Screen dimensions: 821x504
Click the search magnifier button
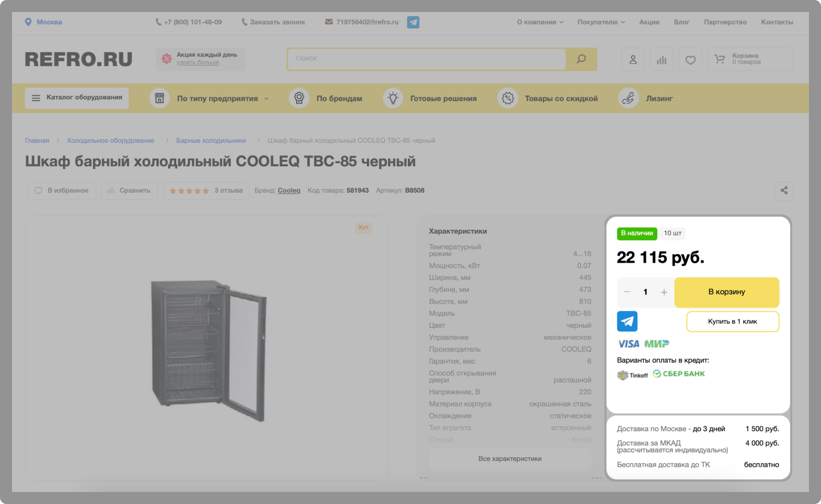[x=581, y=59]
